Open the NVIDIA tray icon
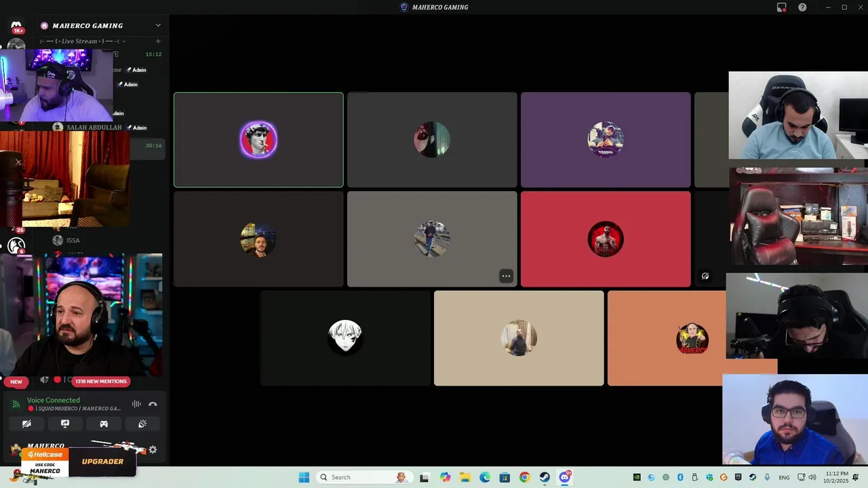This screenshot has height=488, width=868. pos(637,477)
